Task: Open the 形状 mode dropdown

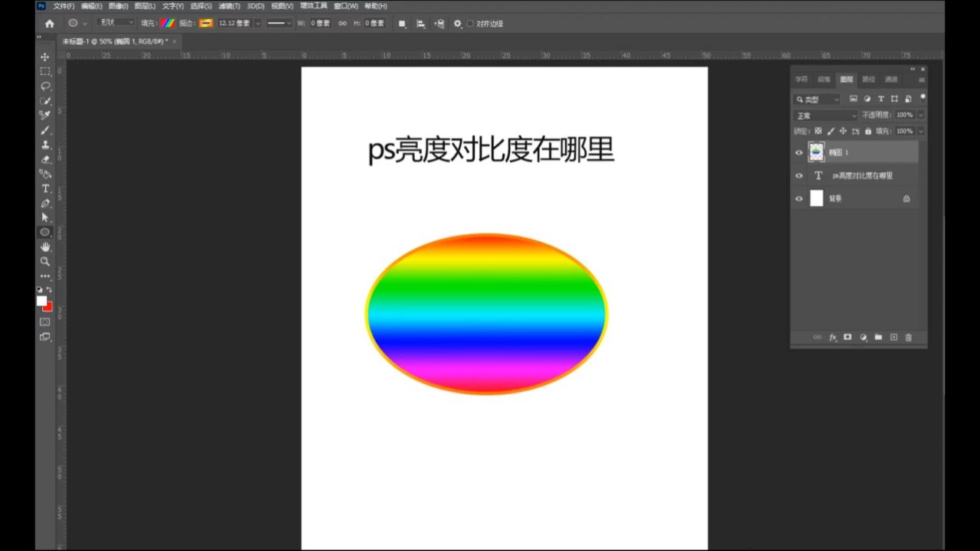Action: click(x=115, y=23)
